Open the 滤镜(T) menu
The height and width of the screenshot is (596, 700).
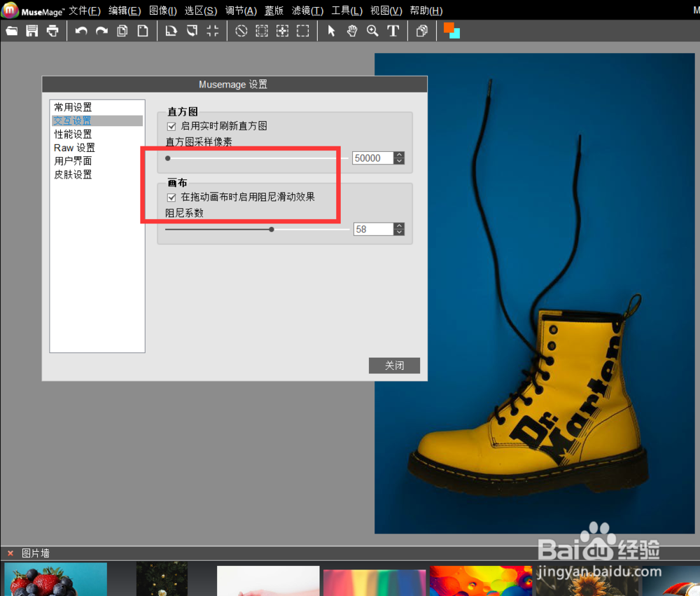[x=307, y=11]
